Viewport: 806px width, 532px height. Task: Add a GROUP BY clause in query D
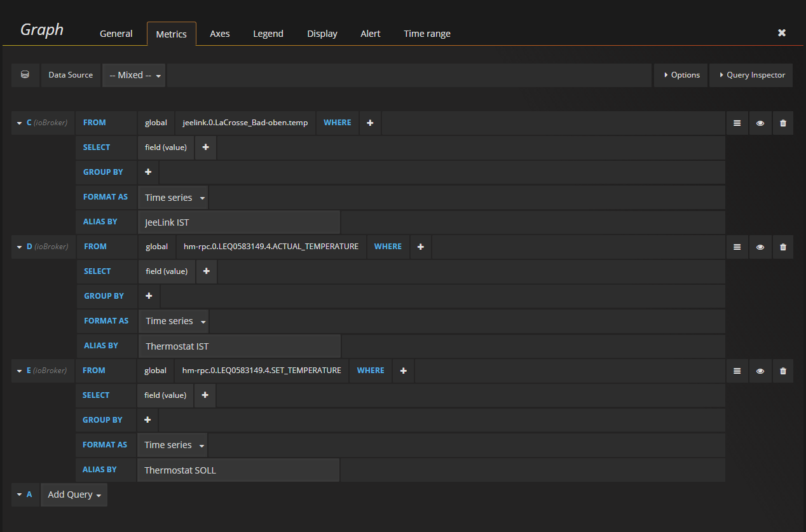(x=149, y=296)
